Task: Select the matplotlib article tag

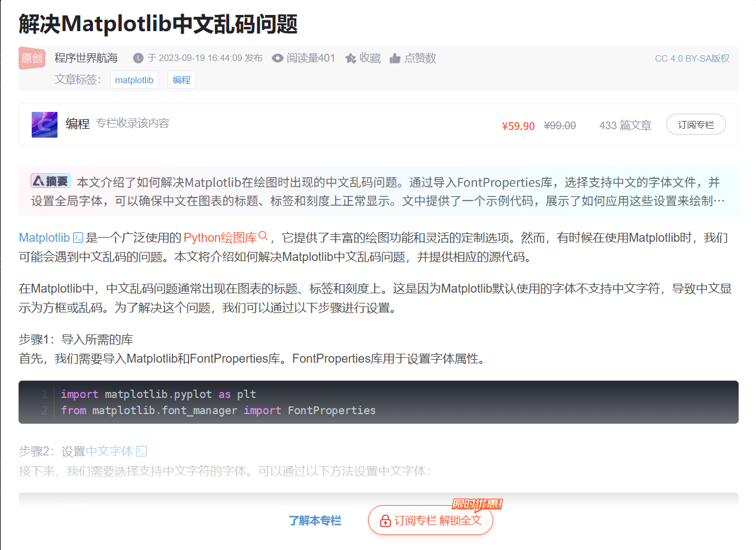Action: click(x=134, y=80)
